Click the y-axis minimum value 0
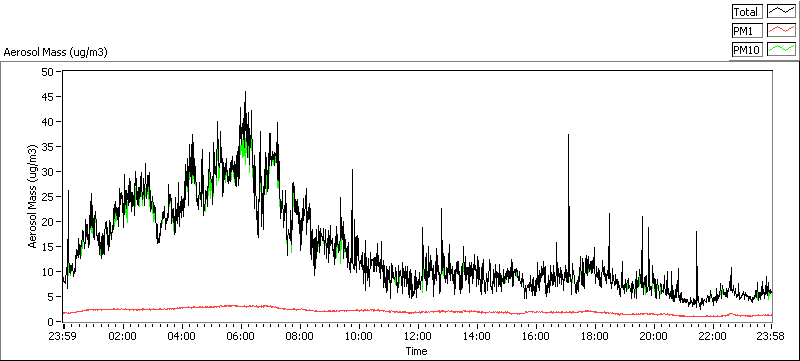This screenshot has width=800, height=361. point(52,322)
